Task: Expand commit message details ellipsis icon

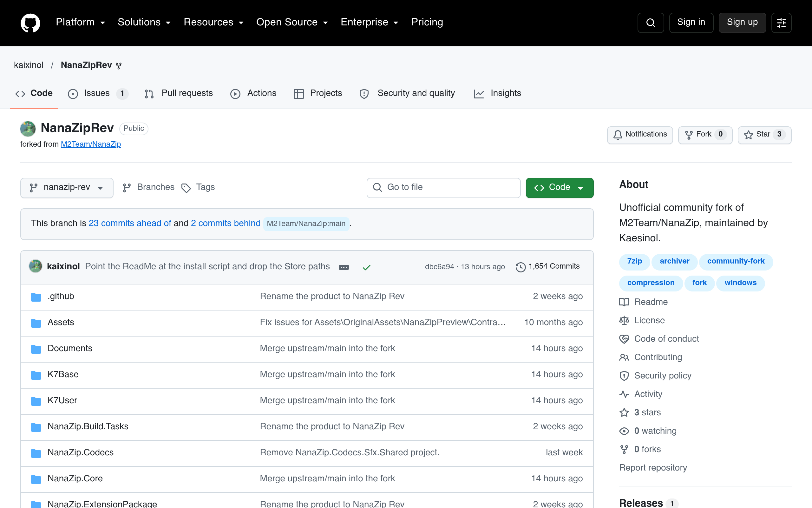Action: point(344,267)
